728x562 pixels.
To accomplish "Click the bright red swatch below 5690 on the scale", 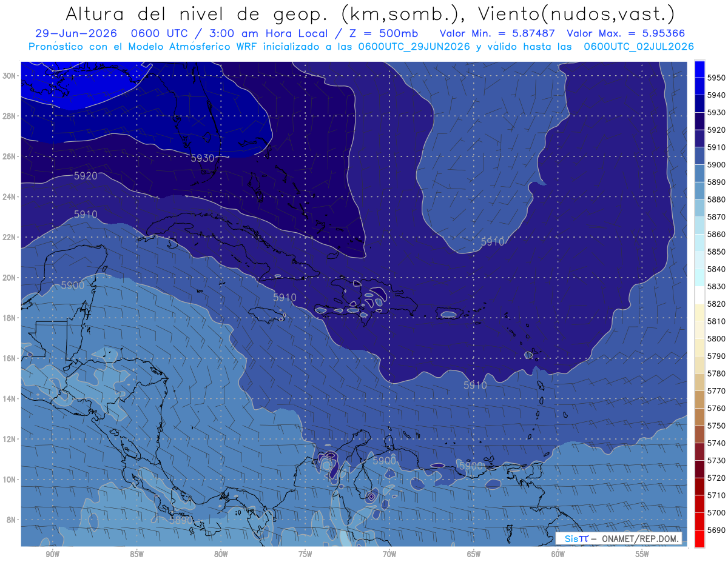I will [x=699, y=538].
